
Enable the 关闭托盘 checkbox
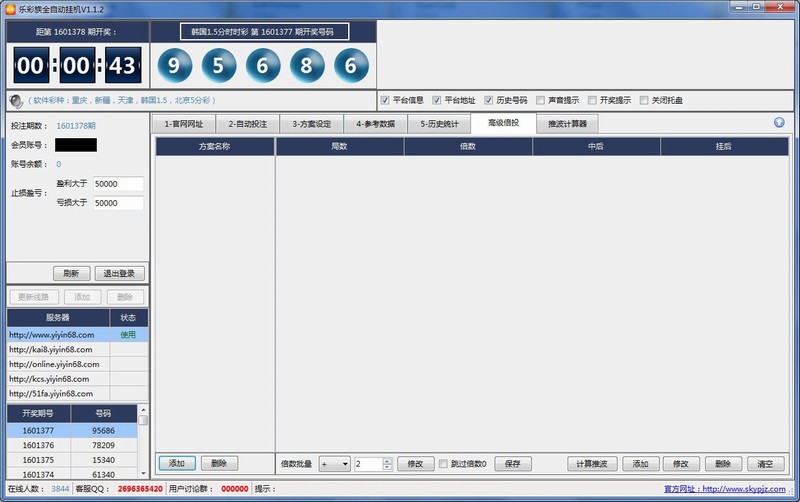point(645,100)
